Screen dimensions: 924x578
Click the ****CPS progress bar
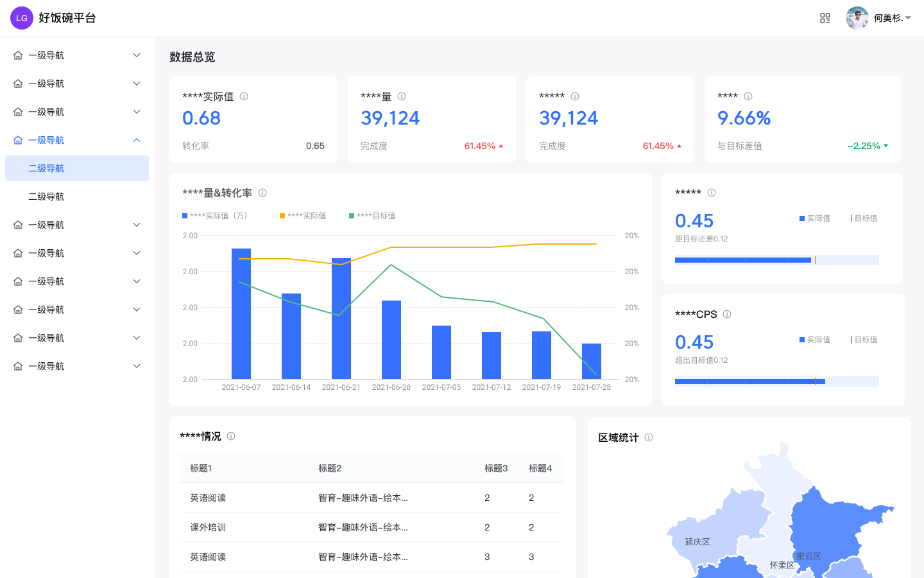click(x=776, y=381)
